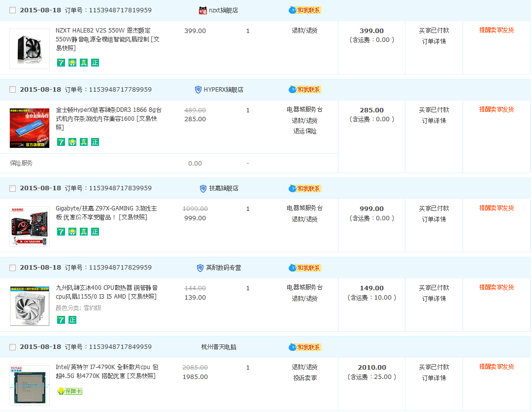The image size is (532, 412).
Task: Click the 正 badge under HyperX memory
Action: point(95,142)
